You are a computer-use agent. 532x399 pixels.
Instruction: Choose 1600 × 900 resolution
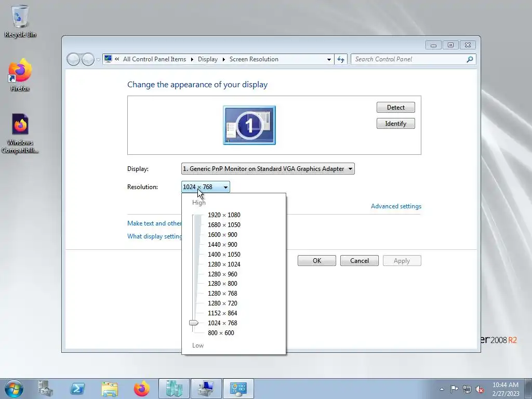pyautogui.click(x=222, y=234)
